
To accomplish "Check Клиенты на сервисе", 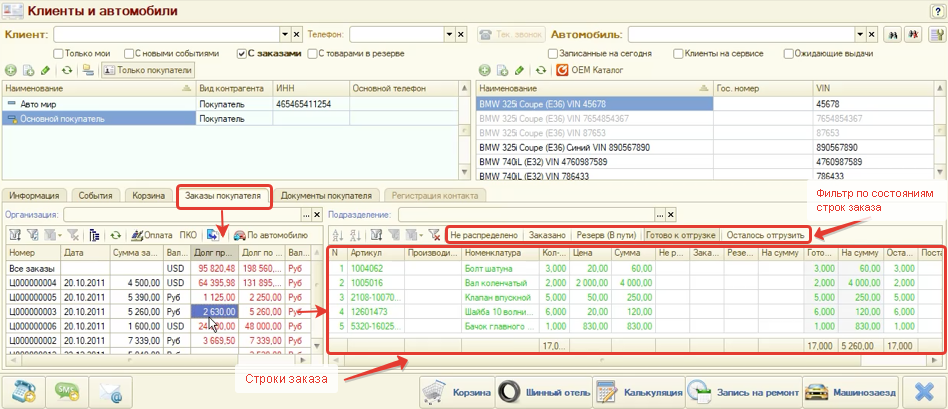I will click(x=679, y=53).
